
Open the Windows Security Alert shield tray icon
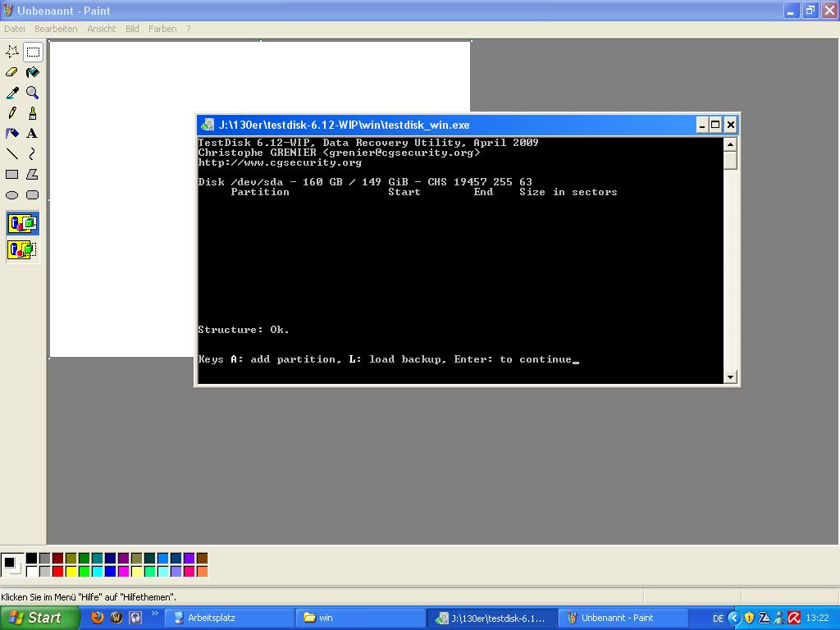pos(749,619)
